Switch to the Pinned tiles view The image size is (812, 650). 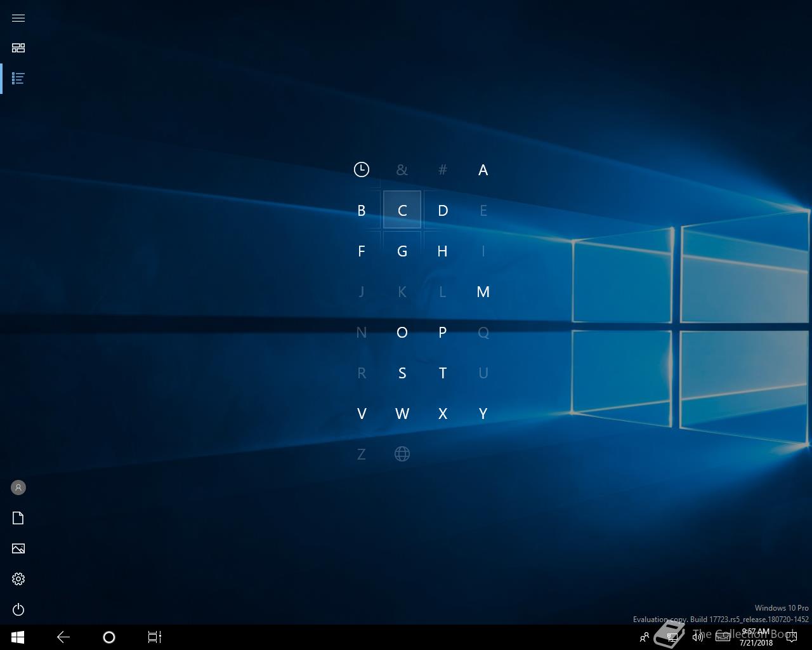tap(18, 48)
